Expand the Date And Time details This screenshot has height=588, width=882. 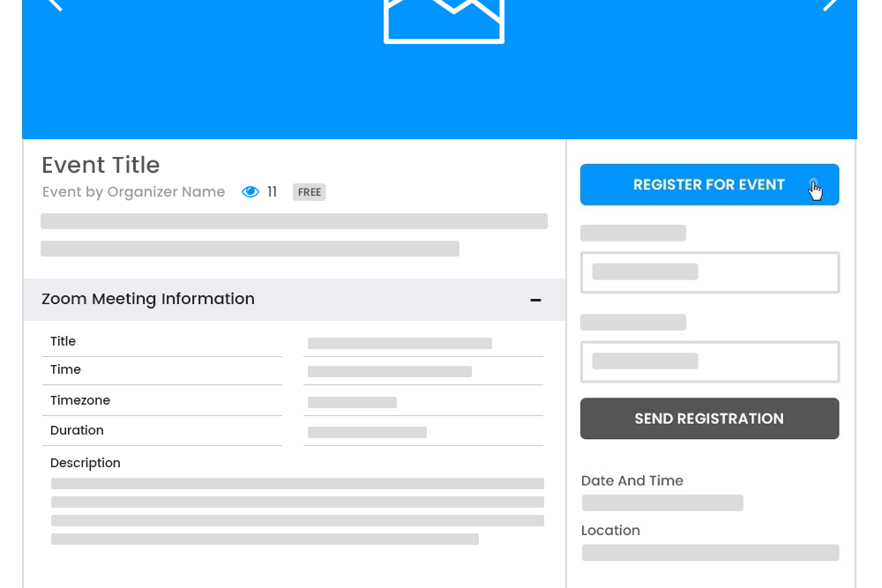632,480
